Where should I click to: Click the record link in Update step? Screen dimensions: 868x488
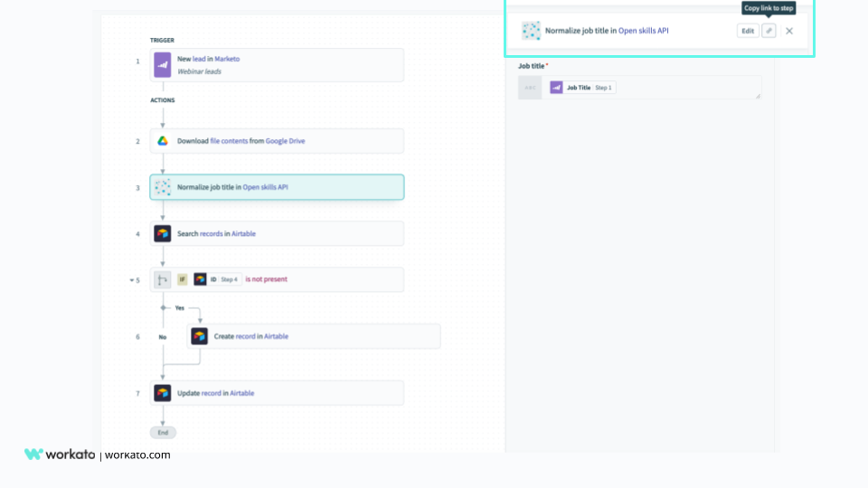[211, 393]
